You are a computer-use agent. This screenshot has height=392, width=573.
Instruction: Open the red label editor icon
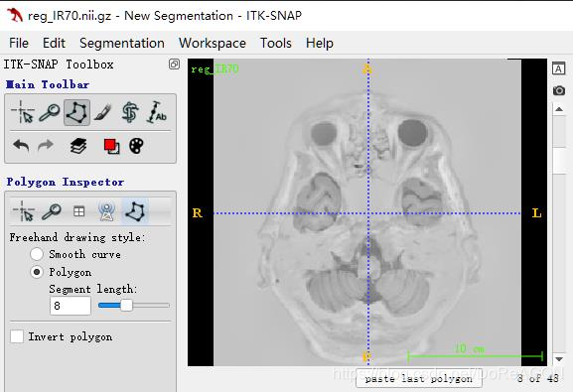point(111,146)
